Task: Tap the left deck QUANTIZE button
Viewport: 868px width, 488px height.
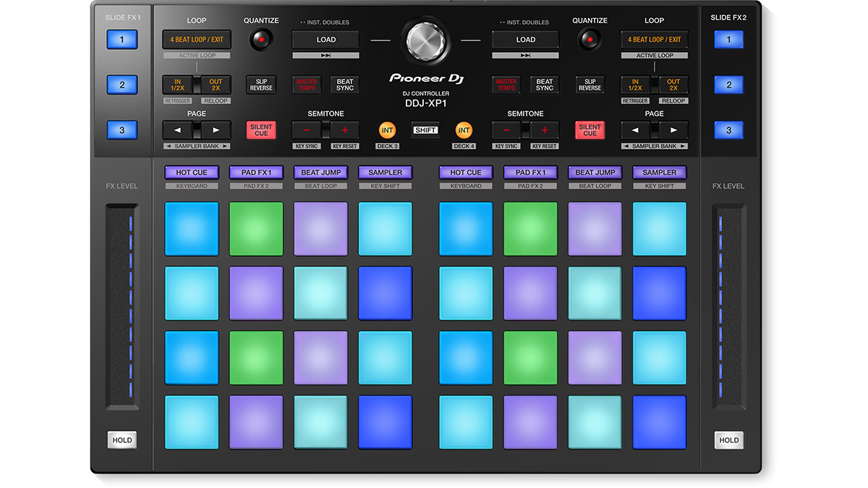Action: point(261,40)
